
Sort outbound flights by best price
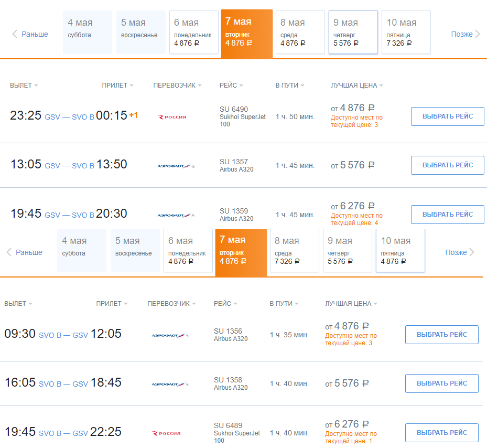tap(356, 86)
